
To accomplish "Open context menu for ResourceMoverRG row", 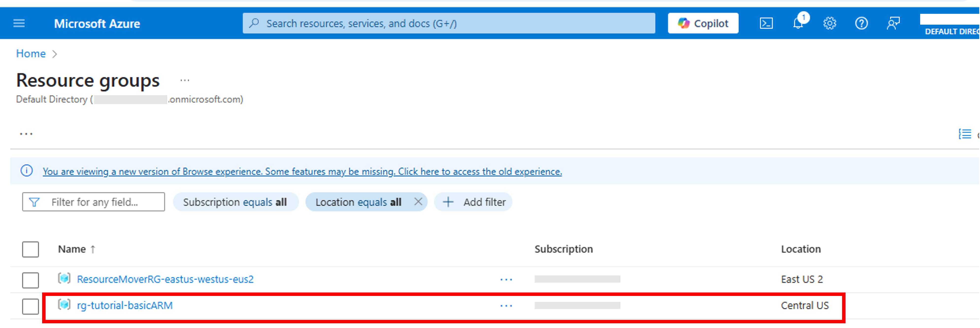I will pyautogui.click(x=506, y=280).
